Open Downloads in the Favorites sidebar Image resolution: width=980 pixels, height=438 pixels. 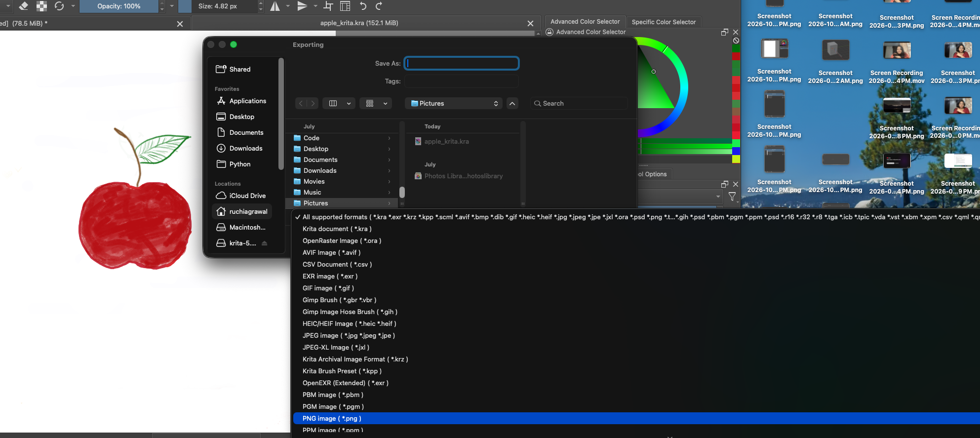click(x=239, y=148)
